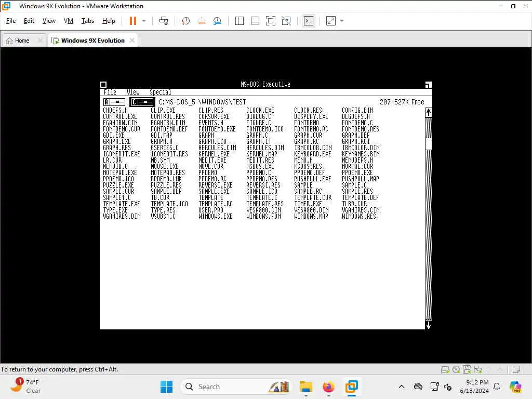Select drive C icon
532x399 pixels.
[142, 102]
